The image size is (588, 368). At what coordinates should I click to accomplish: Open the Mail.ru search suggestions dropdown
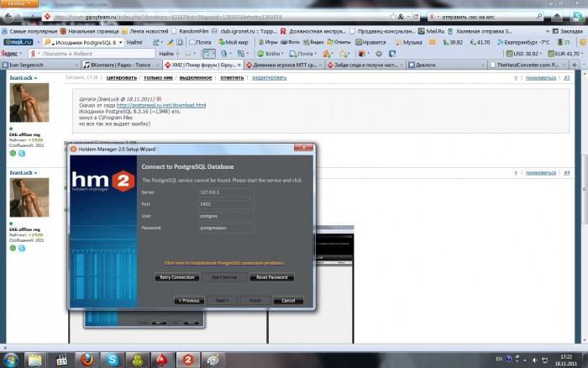(x=120, y=42)
